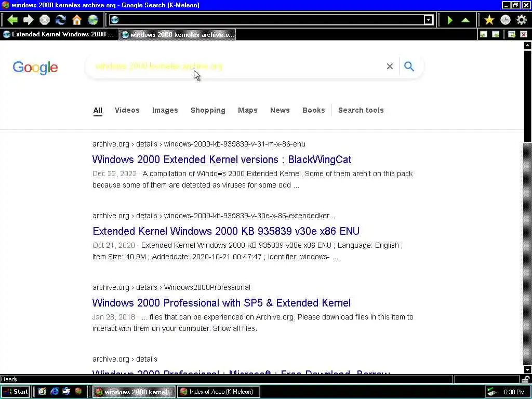Open a new tab using the tab bar icon

pyautogui.click(x=512, y=34)
